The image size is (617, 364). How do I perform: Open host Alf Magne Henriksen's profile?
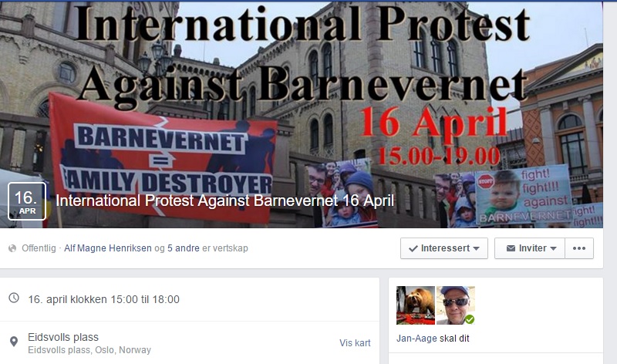tap(108, 248)
